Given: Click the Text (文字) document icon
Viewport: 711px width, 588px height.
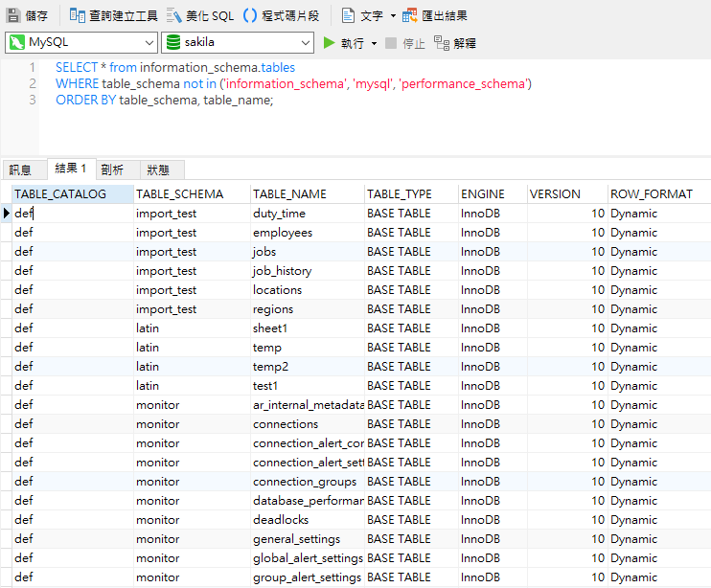Looking at the screenshot, I should click(348, 15).
